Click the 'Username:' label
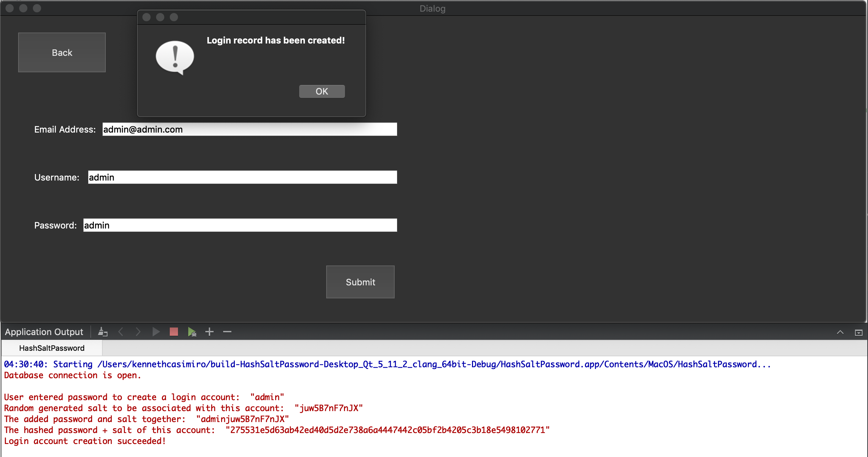Screen dimensions: 868x457 [57, 177]
